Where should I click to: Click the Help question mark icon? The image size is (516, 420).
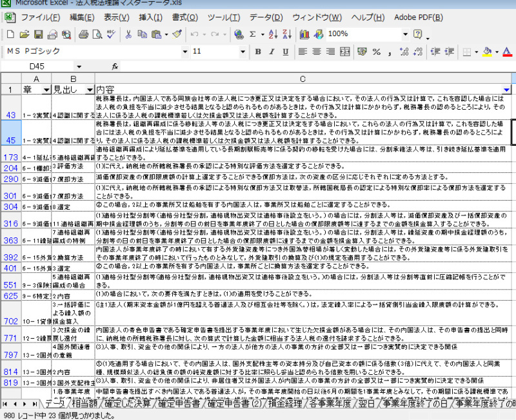point(417,34)
